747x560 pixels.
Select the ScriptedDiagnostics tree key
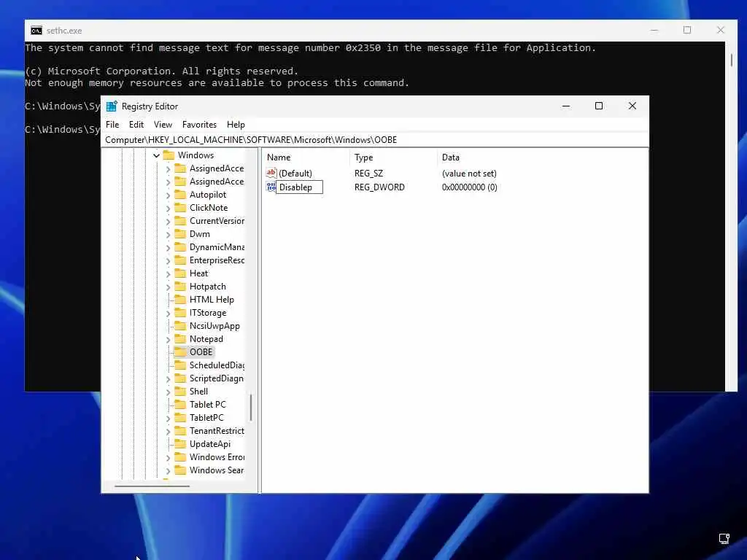[x=216, y=378]
